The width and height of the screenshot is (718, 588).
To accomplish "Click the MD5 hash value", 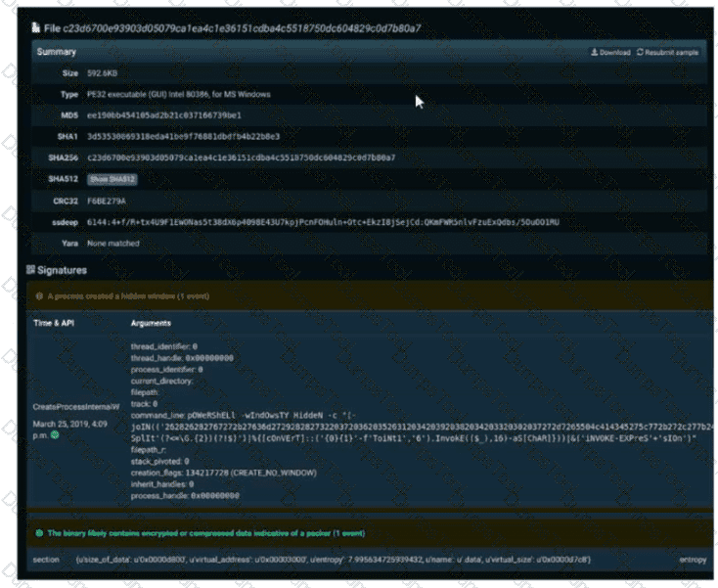I will (x=150, y=115).
